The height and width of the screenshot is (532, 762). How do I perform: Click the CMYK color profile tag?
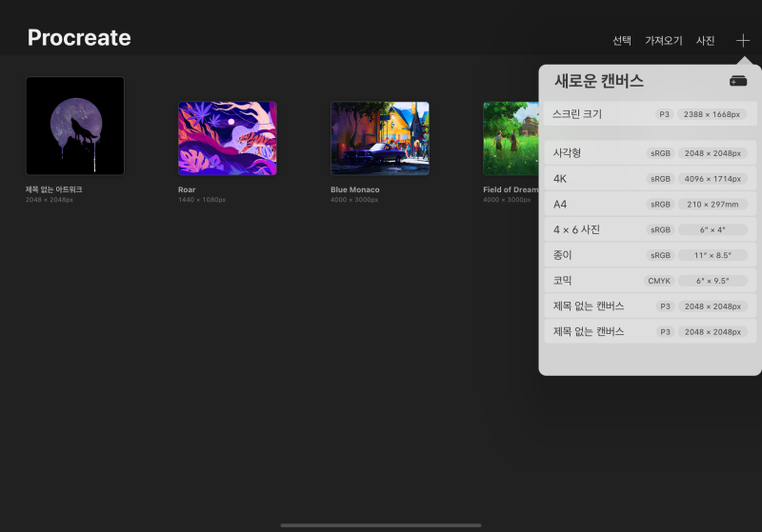click(x=659, y=281)
